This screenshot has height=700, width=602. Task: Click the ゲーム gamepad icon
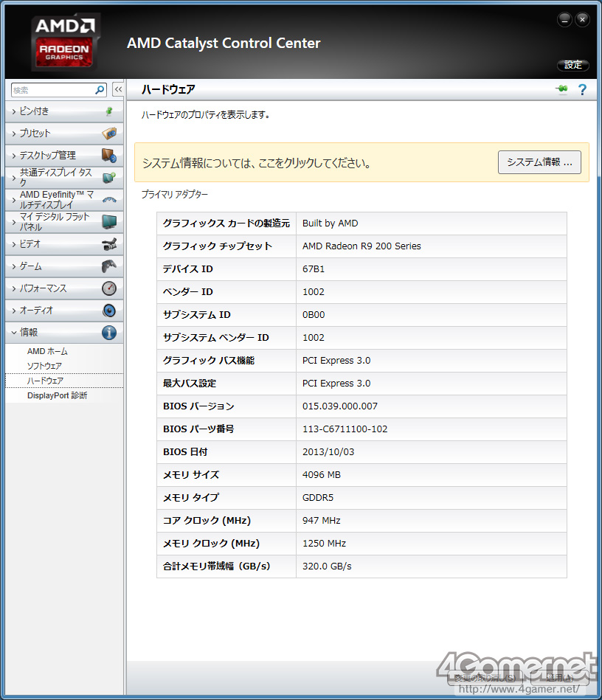coord(109,266)
